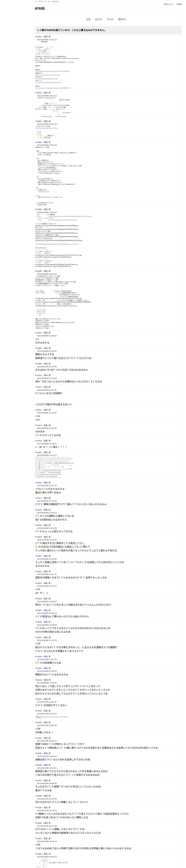
Task: Click poster name 名無し草 on post 0025
Action: pyautogui.click(x=47, y=610)
